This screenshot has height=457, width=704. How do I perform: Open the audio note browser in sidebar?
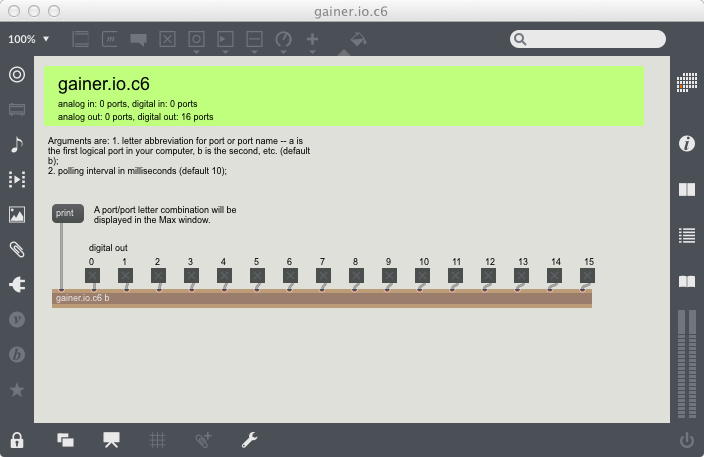pyautogui.click(x=17, y=145)
